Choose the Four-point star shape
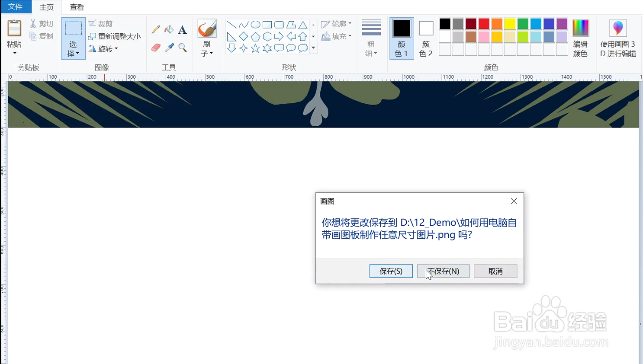Viewport: 643px width, 364px height. point(244,48)
